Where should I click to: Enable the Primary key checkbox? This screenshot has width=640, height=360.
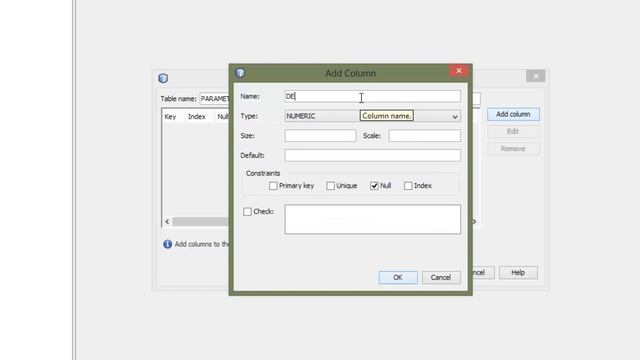(273, 186)
